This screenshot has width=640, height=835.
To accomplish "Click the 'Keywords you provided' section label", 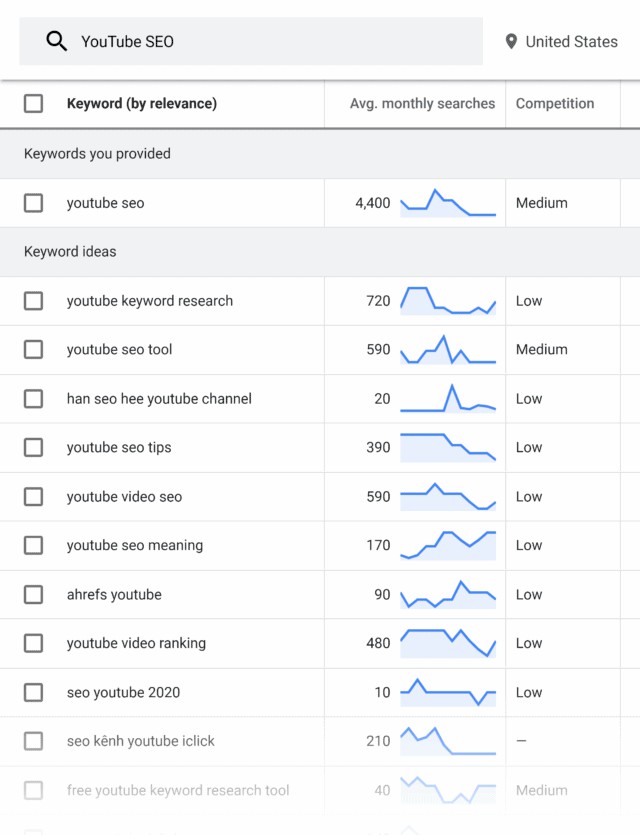I will pos(97,154).
